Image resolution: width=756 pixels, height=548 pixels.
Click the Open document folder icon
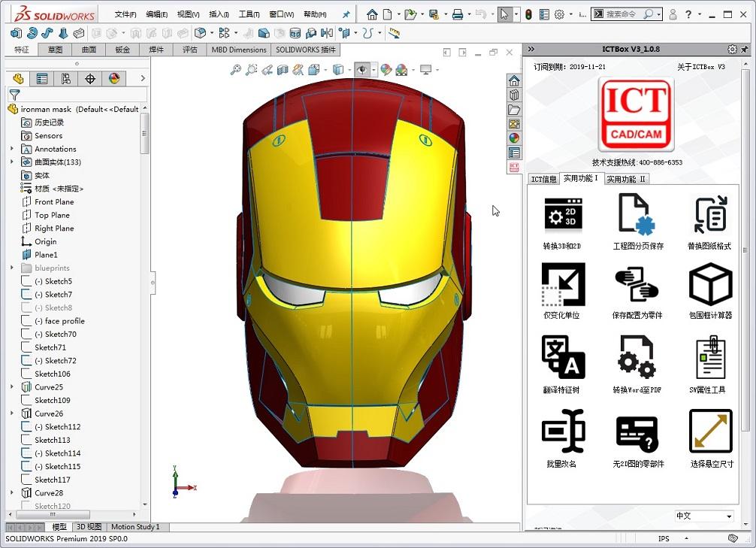tap(410, 14)
